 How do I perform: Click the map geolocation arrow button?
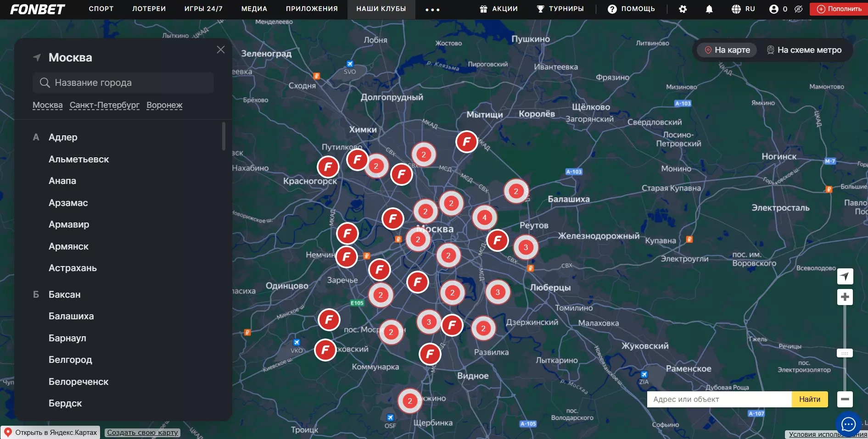[845, 276]
